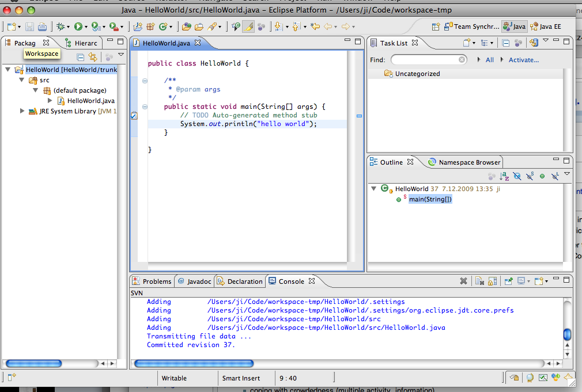This screenshot has height=392, width=582.
Task: Start debugging with the bug icon
Action: pyautogui.click(x=61, y=26)
